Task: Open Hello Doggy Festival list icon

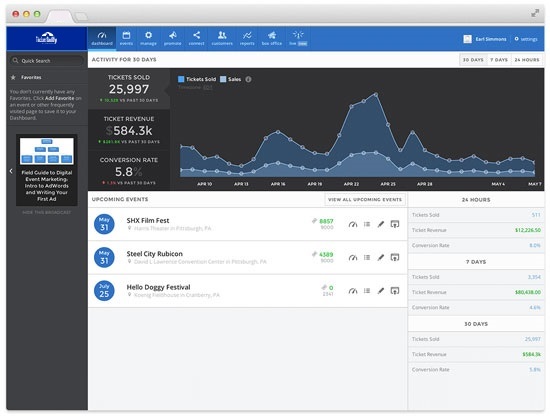Action: (367, 291)
